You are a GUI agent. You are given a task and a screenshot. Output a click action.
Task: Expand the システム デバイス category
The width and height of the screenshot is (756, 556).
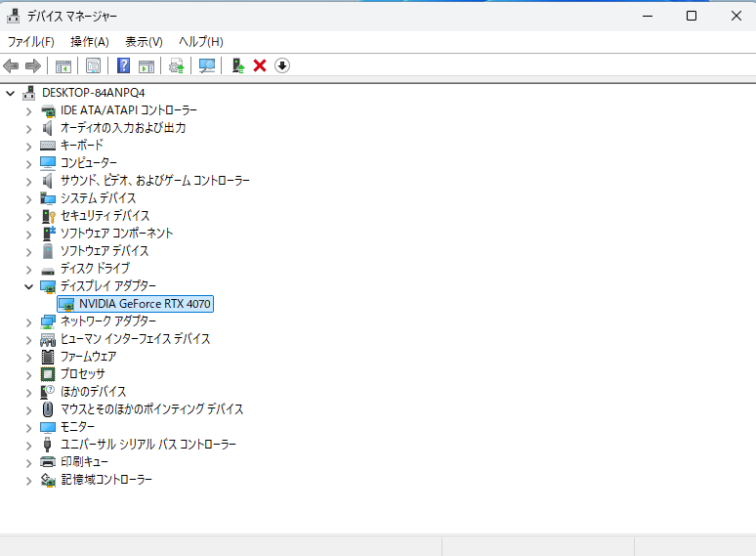(x=29, y=199)
